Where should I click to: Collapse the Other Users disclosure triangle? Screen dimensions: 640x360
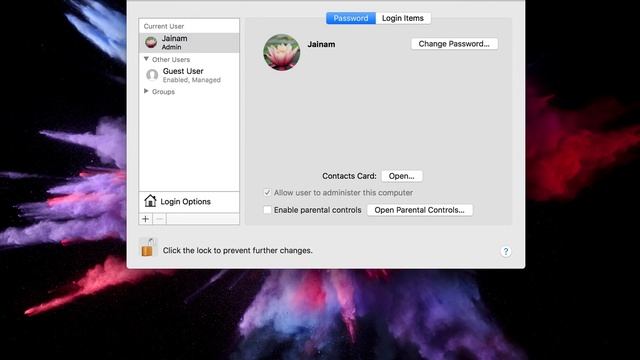(146, 59)
